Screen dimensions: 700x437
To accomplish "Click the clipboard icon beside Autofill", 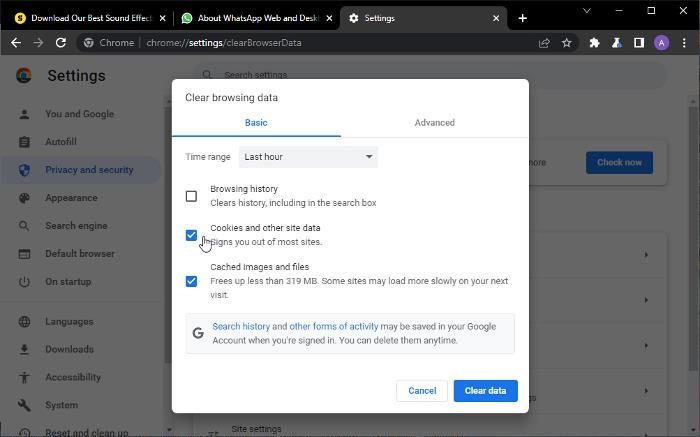I will pyautogui.click(x=24, y=142).
